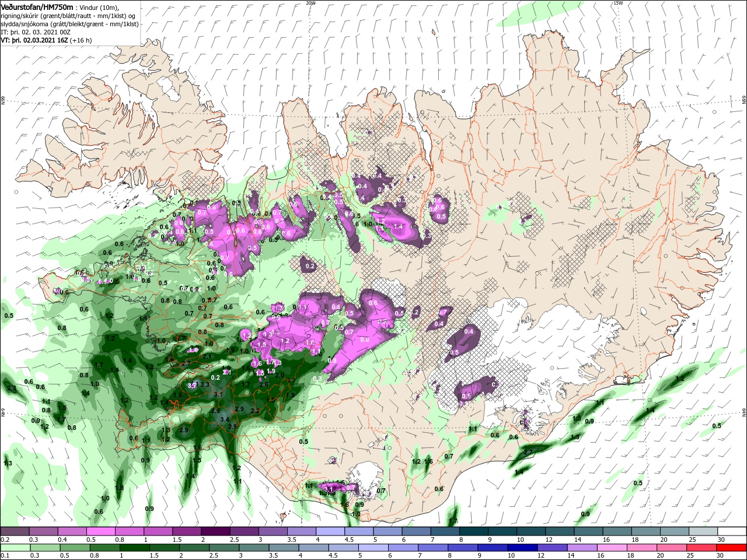Click the 2.3 rainfall value at the map's west edge

point(12,388)
